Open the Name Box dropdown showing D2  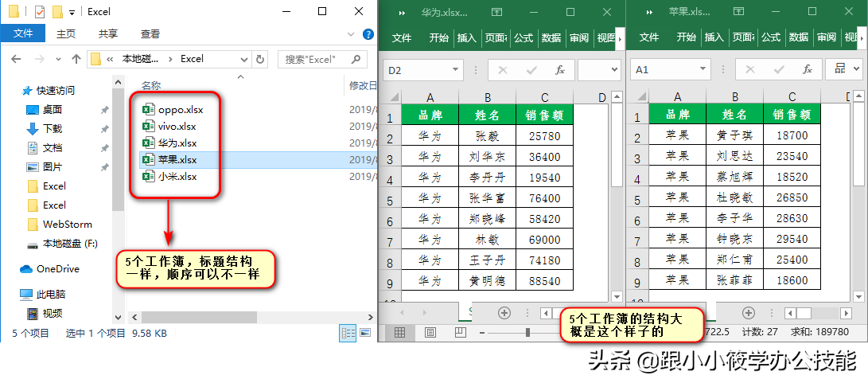[454, 70]
